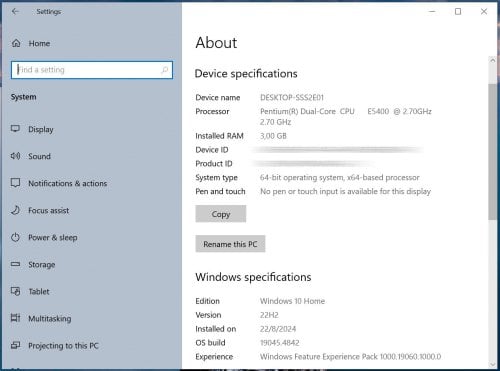Open Home via the house icon

coord(16,43)
